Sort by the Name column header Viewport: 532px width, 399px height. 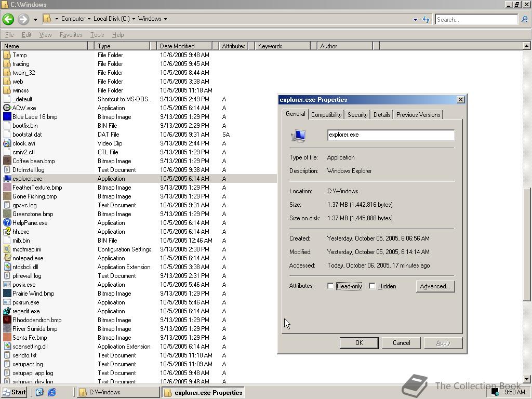45,46
